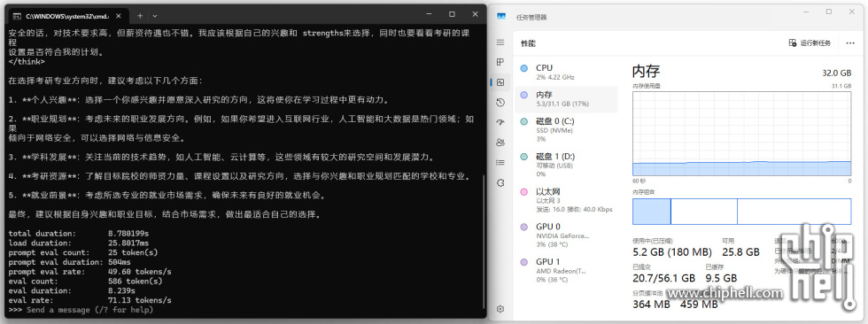The width and height of the screenshot is (868, 324).
Task: Open Services puzzle icon in Task Manager
Action: (500, 182)
